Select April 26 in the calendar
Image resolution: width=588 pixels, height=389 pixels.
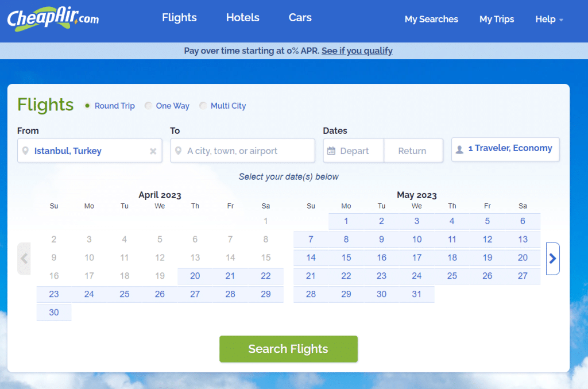160,294
